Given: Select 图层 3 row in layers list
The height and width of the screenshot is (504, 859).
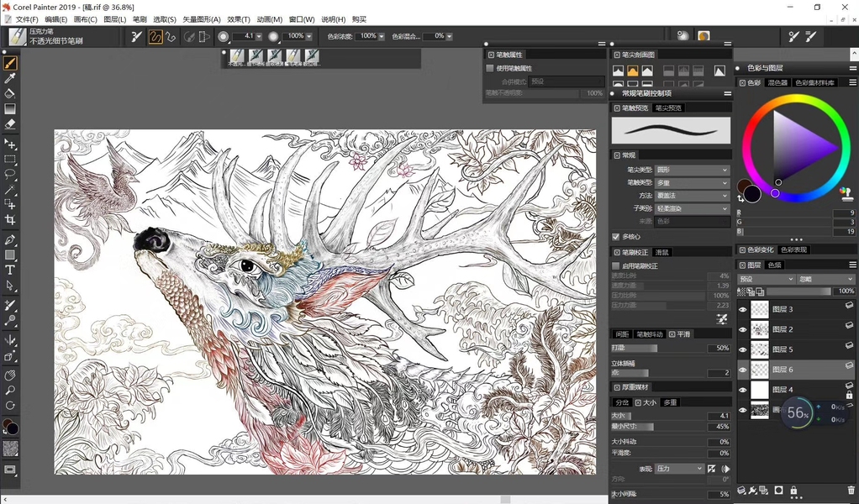Looking at the screenshot, I should (795, 310).
